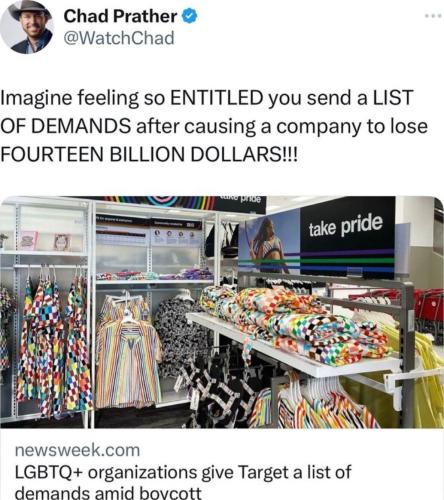Click the blue verified badge
This screenshot has height=500, width=444.
coord(190,16)
